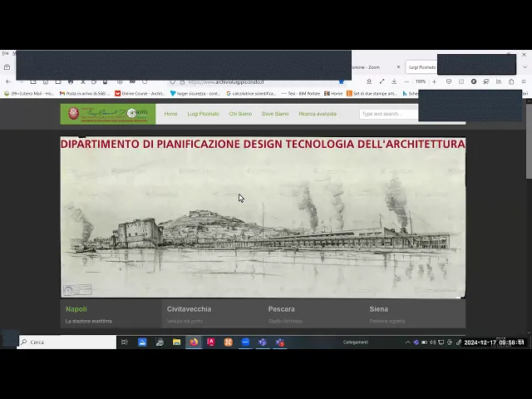The image size is (532, 399).
Task: Click the volume speaker tray icon
Action: tap(432, 342)
